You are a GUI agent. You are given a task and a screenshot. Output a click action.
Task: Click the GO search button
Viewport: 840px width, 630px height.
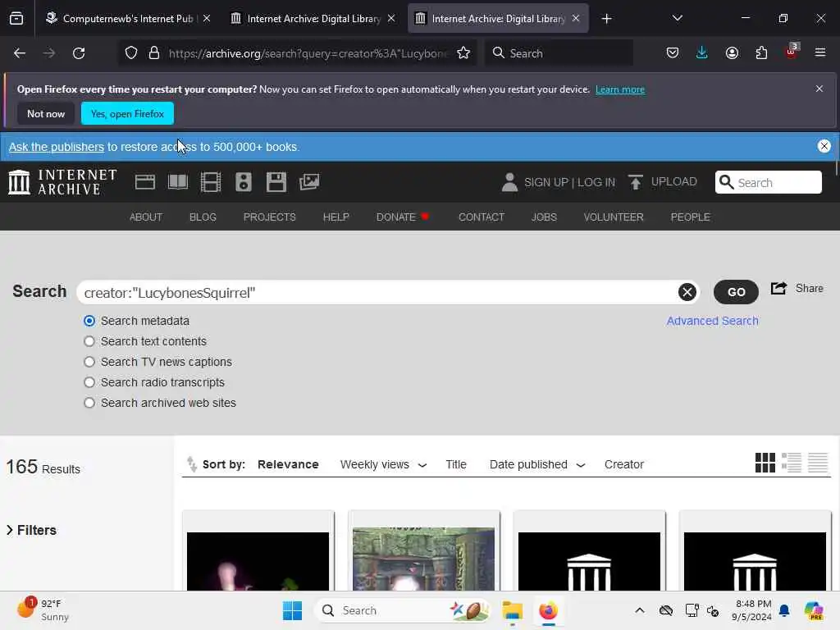(736, 292)
